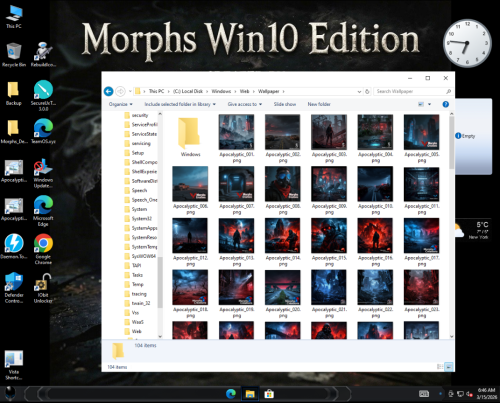Click the Alienware start button
Screen dimensions: 500x403
(10, 393)
